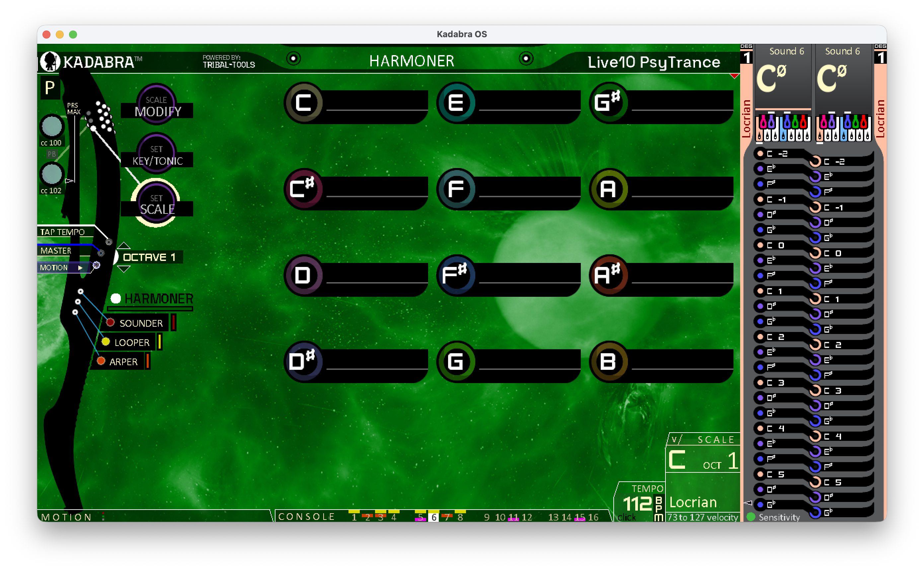Adjust the cc 100 knob
This screenshot has height=571, width=924.
[52, 126]
